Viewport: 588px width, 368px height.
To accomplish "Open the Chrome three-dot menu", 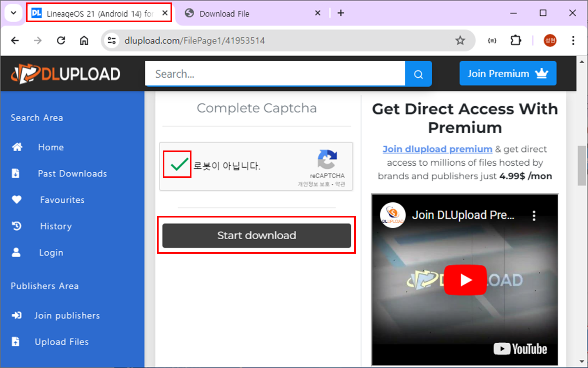I will click(x=573, y=40).
